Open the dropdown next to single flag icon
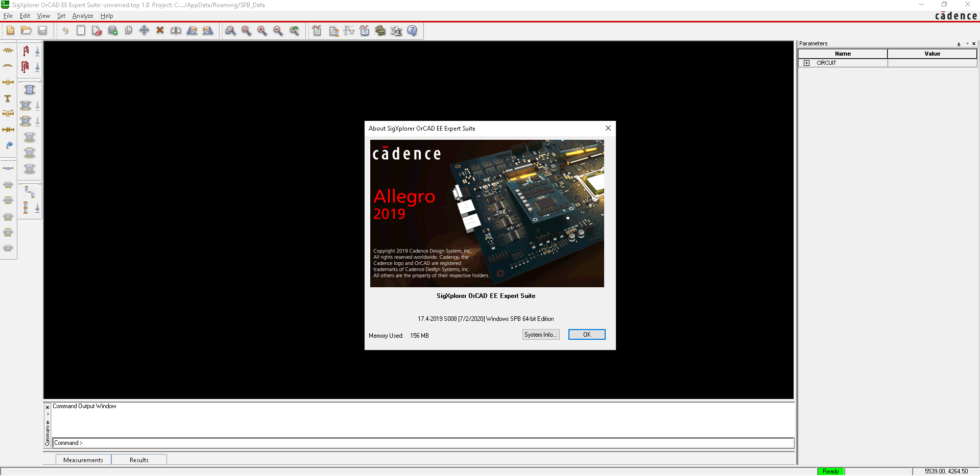 tap(37, 51)
